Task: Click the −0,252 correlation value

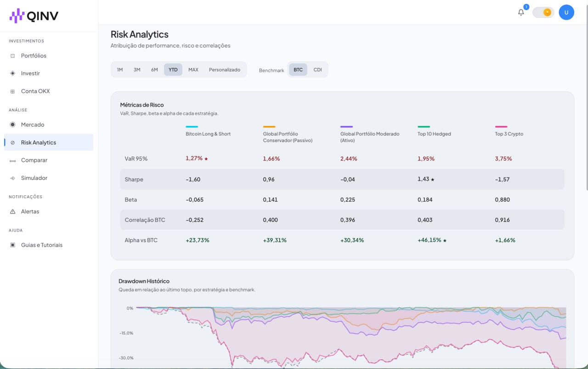Action: (x=195, y=220)
